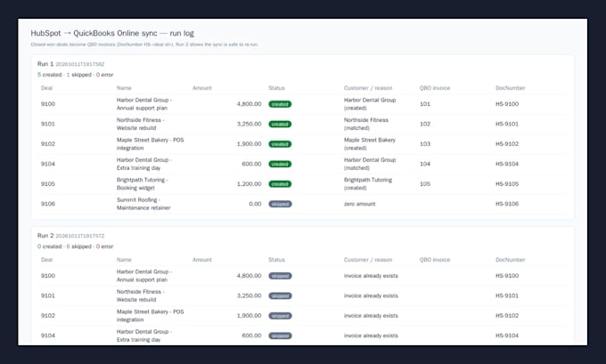Screen dimensions: 606x364
Task: Click the 1,200.00 amount
Action: click(x=249, y=184)
